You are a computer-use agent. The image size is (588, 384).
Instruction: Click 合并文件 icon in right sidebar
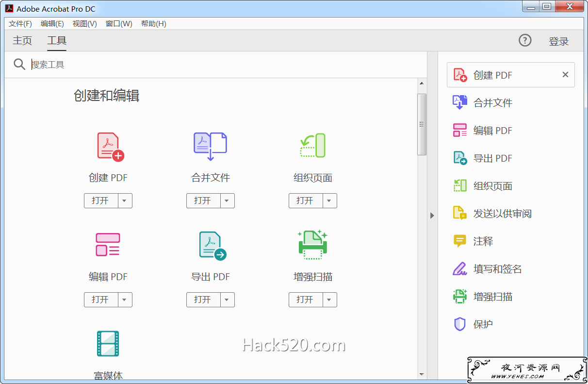pos(460,102)
